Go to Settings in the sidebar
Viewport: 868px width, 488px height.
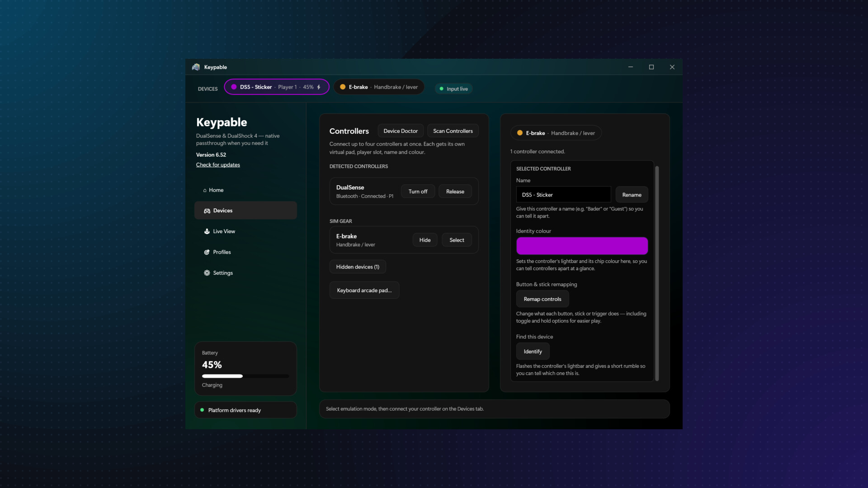point(245,273)
